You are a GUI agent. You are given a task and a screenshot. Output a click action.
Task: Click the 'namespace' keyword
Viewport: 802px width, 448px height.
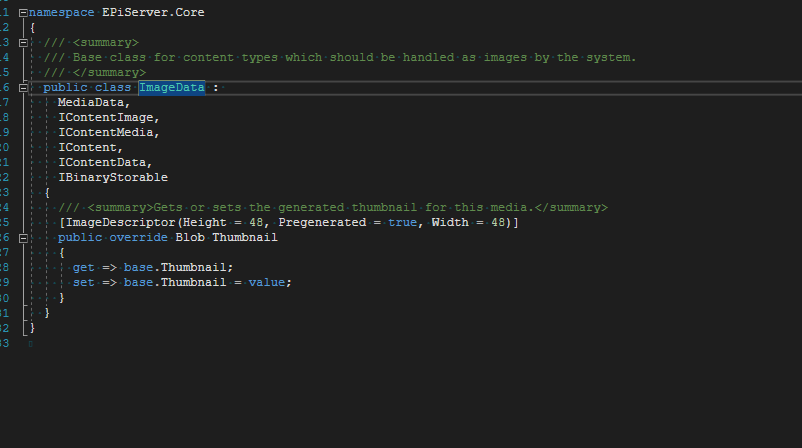tap(60, 13)
